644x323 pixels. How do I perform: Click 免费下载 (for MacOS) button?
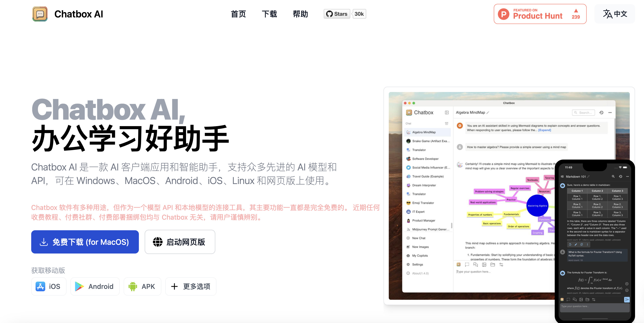point(85,242)
